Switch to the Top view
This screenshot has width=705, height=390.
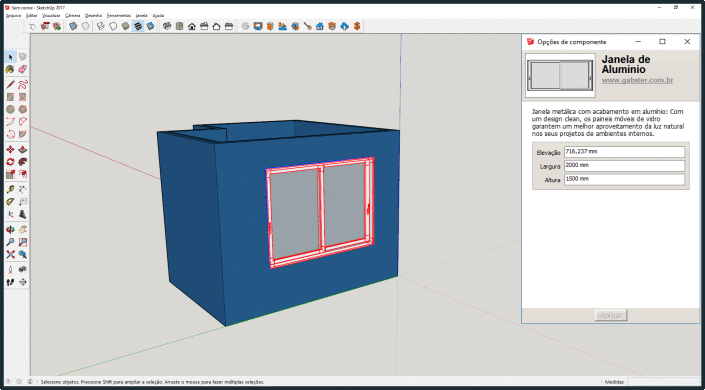[x=179, y=27]
